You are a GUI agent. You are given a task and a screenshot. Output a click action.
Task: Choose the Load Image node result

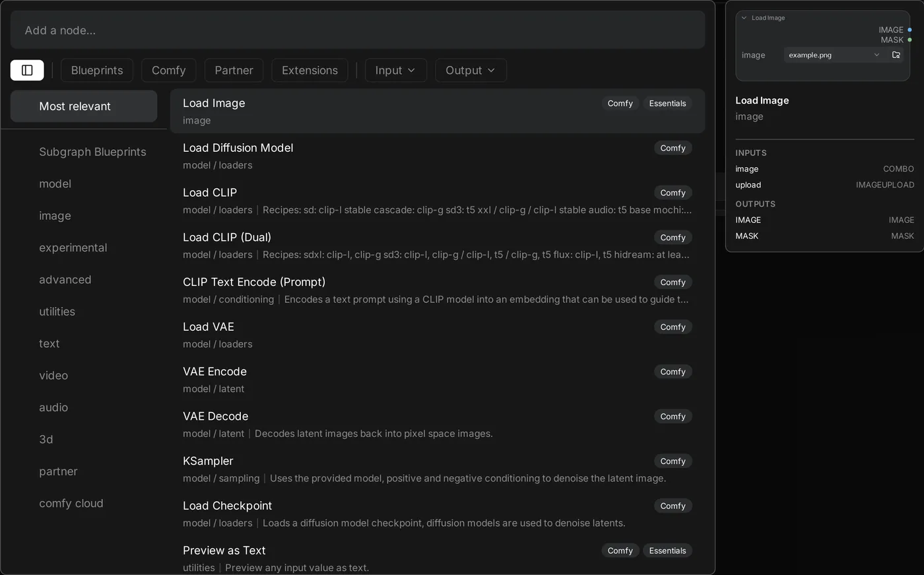tap(438, 112)
